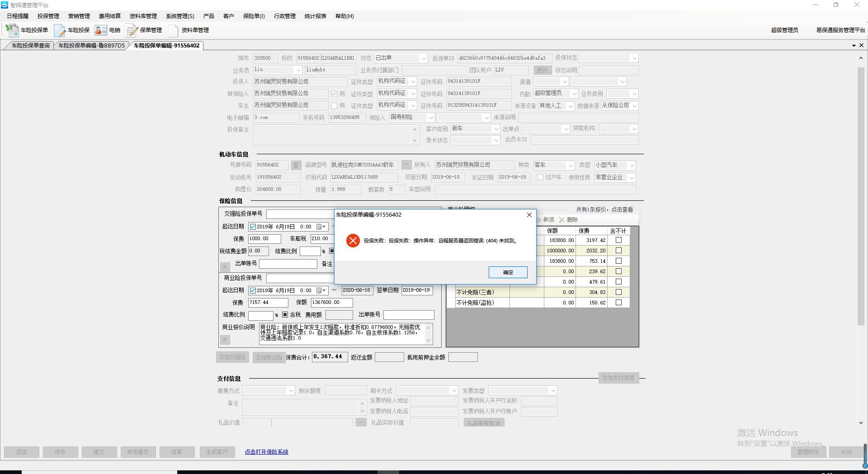Click the 删除 icon above the coverage table

(x=562, y=220)
